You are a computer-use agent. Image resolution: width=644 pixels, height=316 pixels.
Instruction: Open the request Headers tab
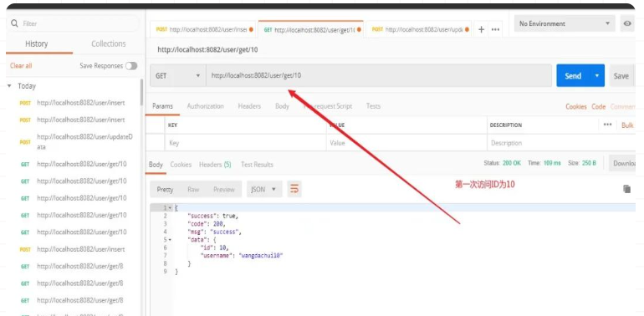coord(249,106)
